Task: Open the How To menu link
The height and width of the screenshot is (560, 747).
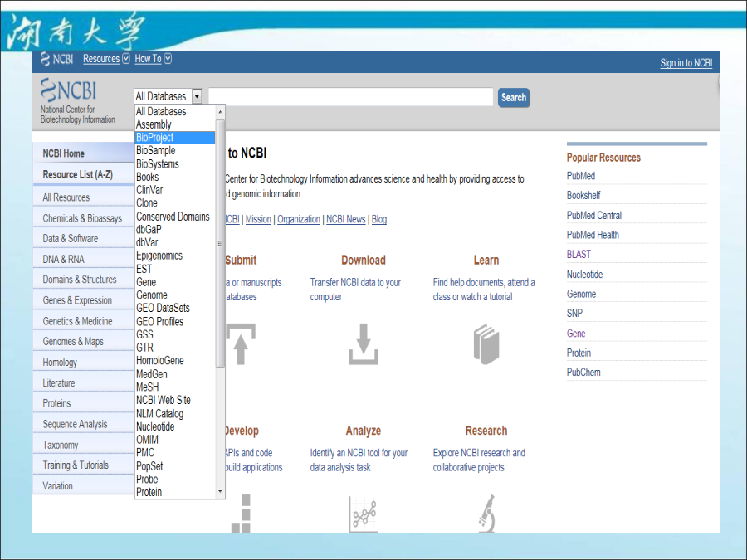Action: point(149,59)
